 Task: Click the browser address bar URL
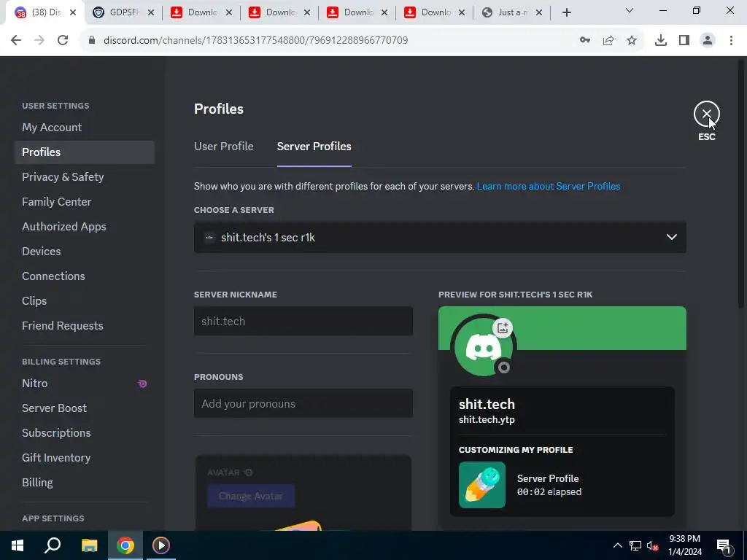[256, 40]
